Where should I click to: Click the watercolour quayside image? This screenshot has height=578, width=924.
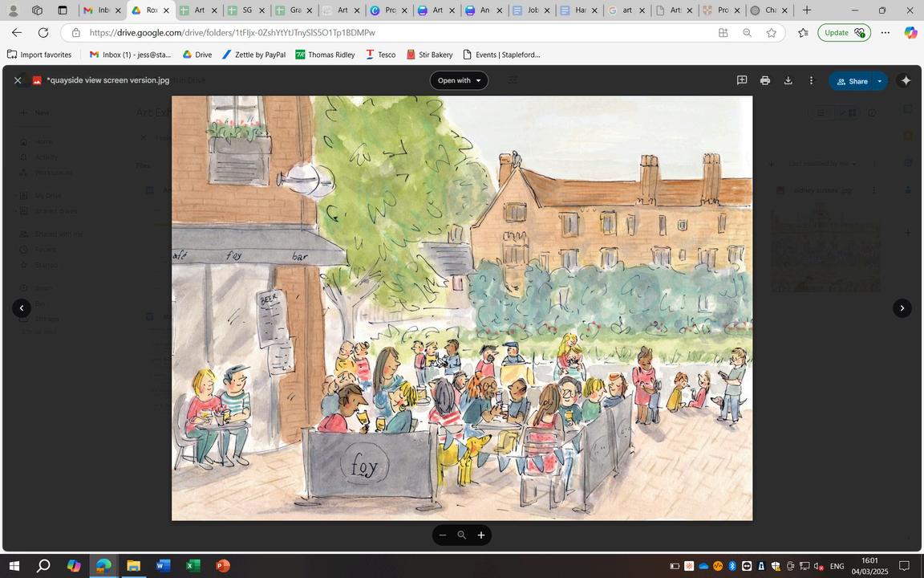tap(462, 308)
